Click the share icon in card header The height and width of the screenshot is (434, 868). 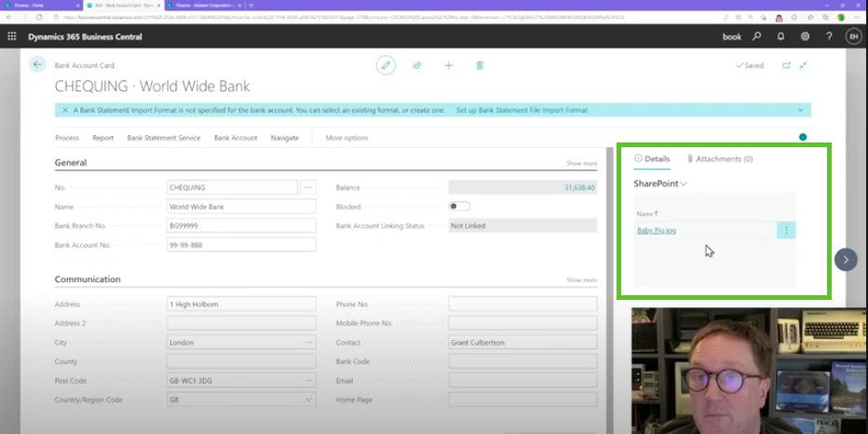(x=417, y=65)
